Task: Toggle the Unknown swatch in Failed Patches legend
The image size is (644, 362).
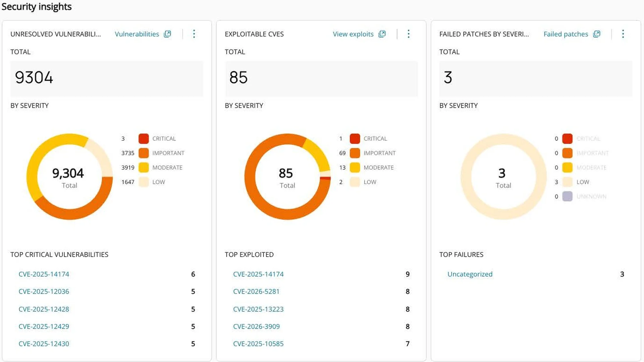Action: click(x=568, y=196)
